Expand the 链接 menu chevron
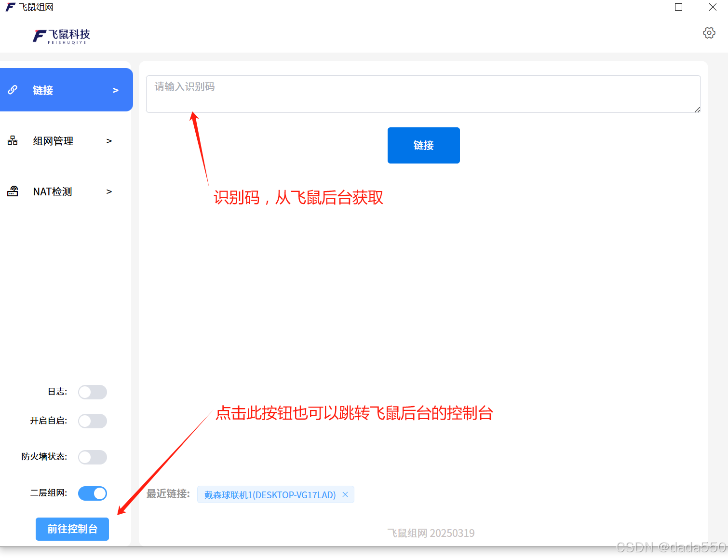The height and width of the screenshot is (560, 728). click(x=115, y=90)
